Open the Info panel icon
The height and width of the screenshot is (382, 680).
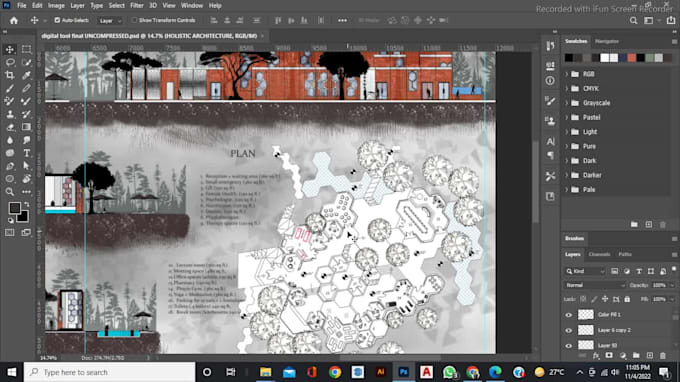click(x=550, y=81)
